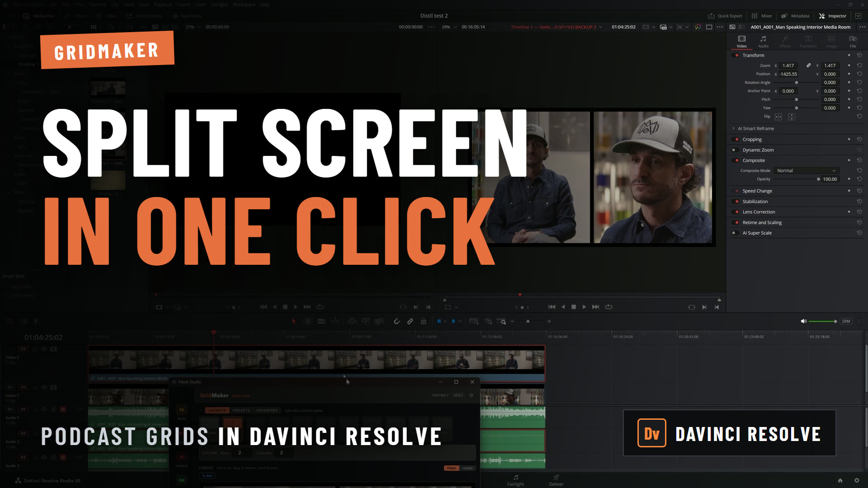This screenshot has width=868, height=488.
Task: Open the timeline name dropdown above the viewer
Action: click(600, 27)
